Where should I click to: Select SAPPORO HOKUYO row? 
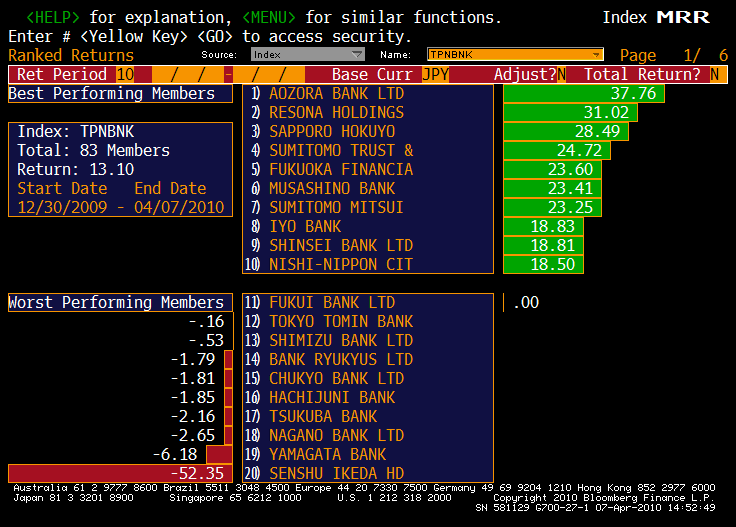[x=368, y=131]
